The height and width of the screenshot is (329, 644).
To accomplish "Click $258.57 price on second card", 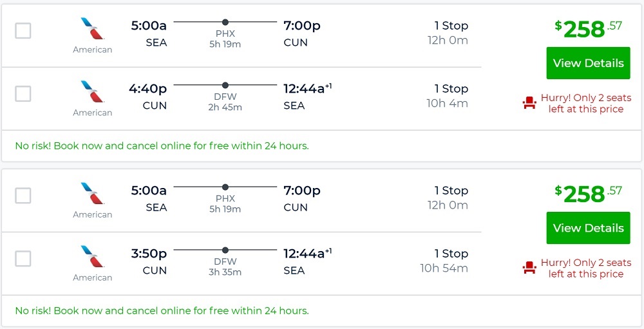I will click(x=588, y=194).
